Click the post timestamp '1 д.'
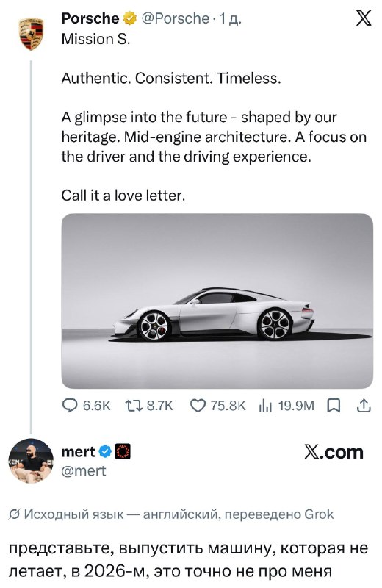382x588 pixels. (x=231, y=18)
